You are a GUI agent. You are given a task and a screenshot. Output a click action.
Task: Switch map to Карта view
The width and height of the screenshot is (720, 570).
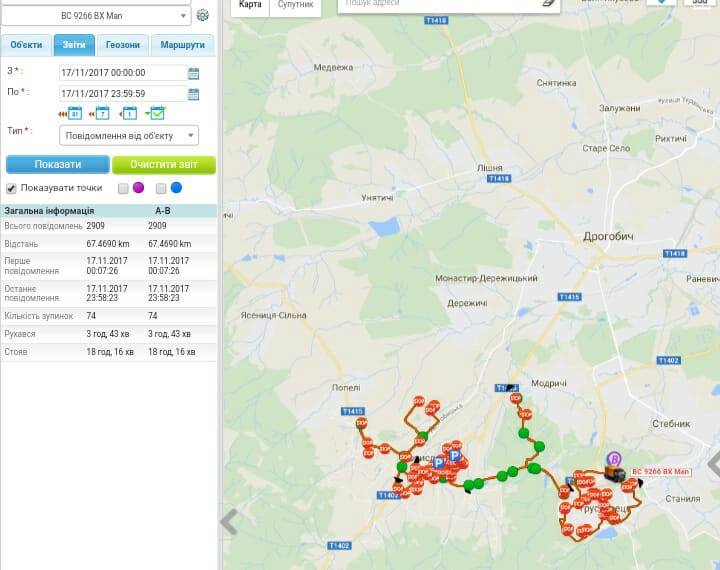(250, 6)
